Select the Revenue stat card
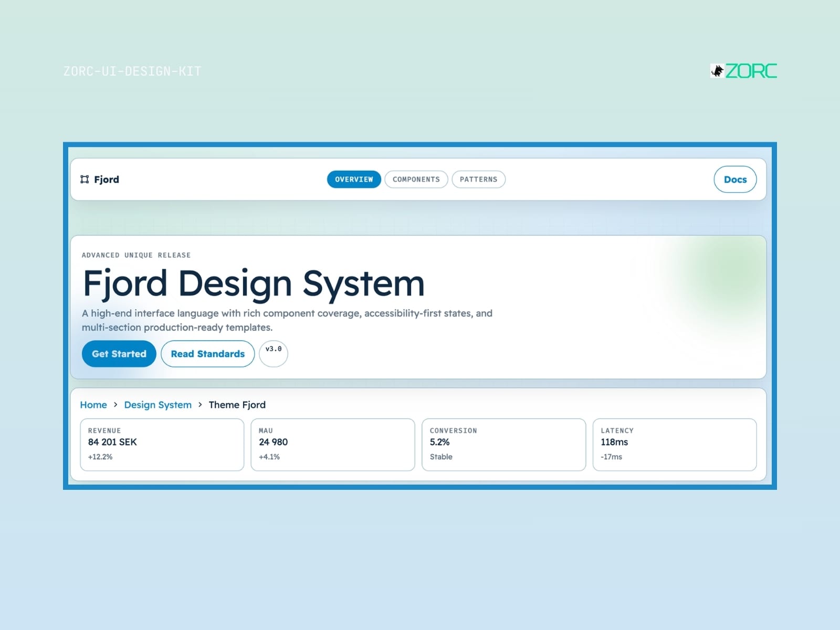840x630 pixels. pos(162,445)
